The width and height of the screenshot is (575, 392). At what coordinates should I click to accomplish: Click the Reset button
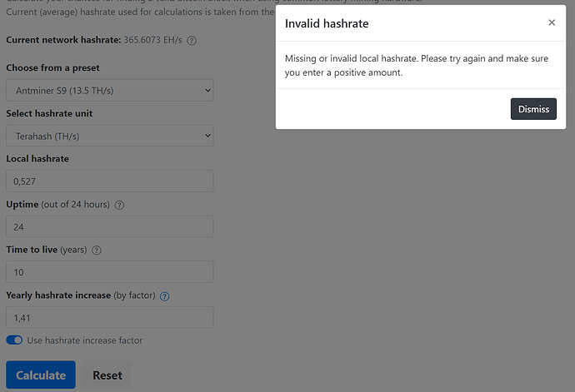pos(107,375)
